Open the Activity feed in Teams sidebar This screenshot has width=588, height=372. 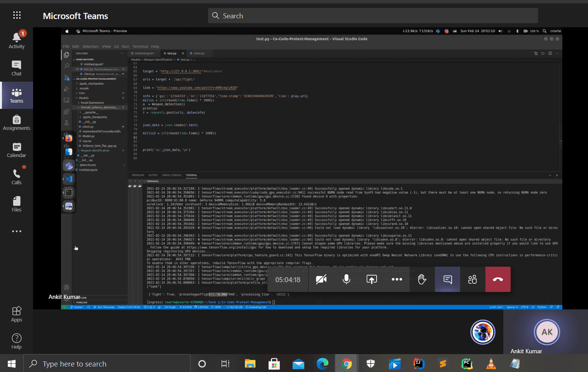point(16,40)
